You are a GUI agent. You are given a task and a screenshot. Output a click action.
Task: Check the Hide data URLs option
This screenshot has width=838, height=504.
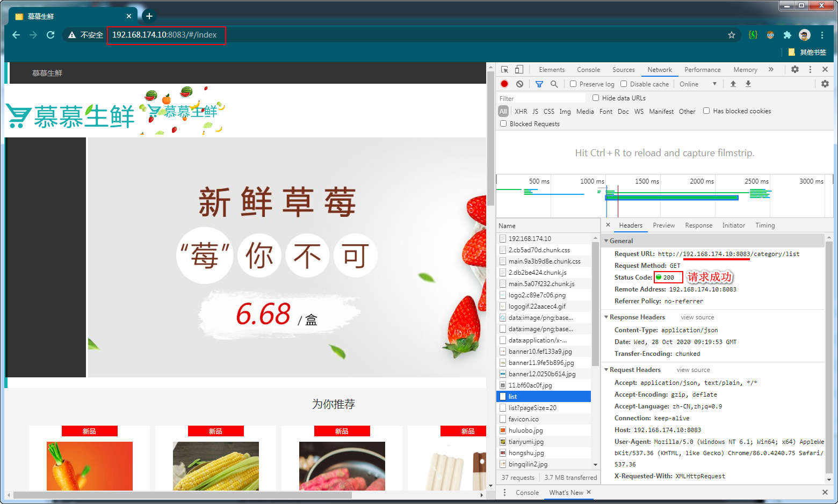point(596,98)
